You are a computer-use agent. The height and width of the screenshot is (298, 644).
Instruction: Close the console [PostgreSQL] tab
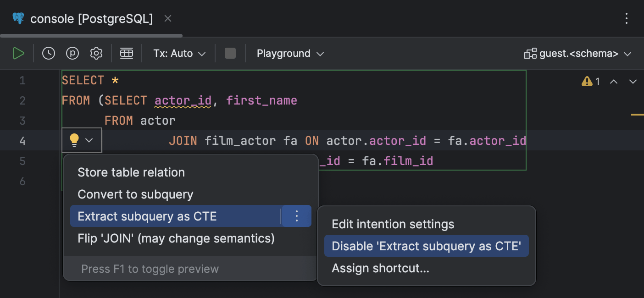pos(168,18)
